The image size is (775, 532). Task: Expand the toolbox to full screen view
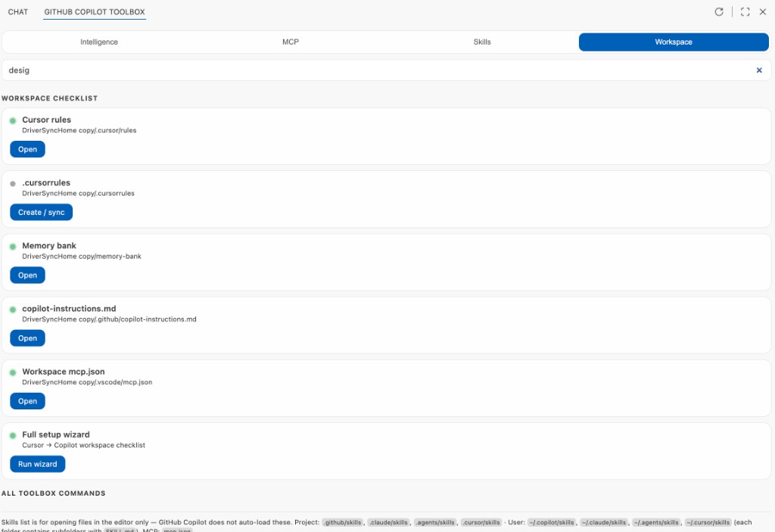[744, 11]
